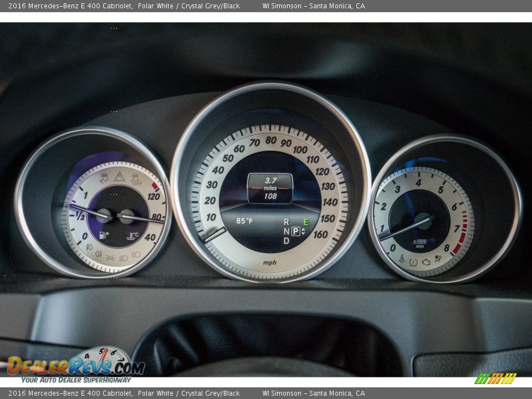Toggle the seatbelt reminder indicator

click(x=401, y=259)
